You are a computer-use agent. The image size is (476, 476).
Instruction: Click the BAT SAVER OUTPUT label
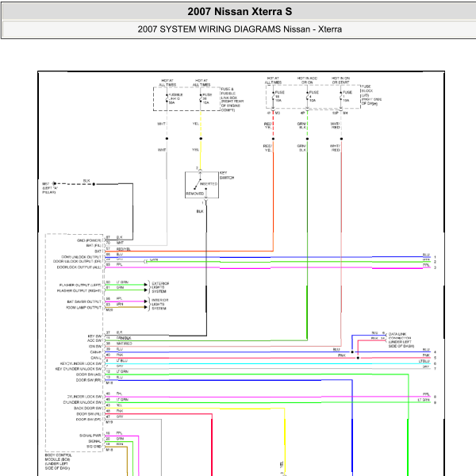[84, 301]
